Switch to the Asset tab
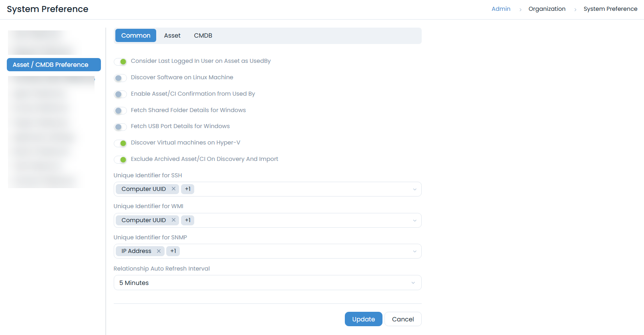 pyautogui.click(x=172, y=35)
